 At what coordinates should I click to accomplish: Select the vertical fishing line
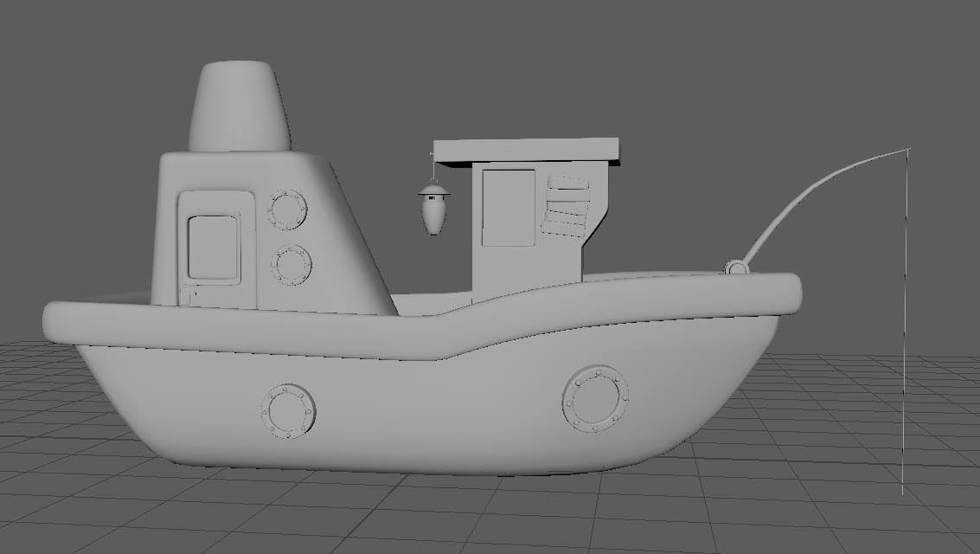coord(906,322)
